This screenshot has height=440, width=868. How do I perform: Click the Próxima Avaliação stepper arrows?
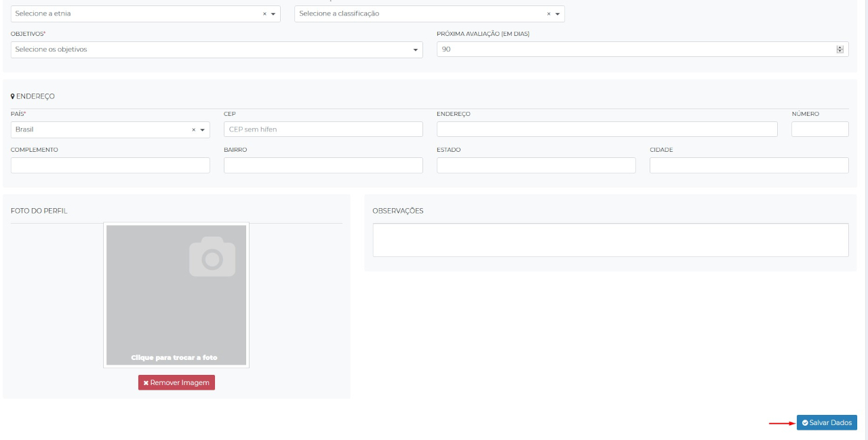point(840,49)
